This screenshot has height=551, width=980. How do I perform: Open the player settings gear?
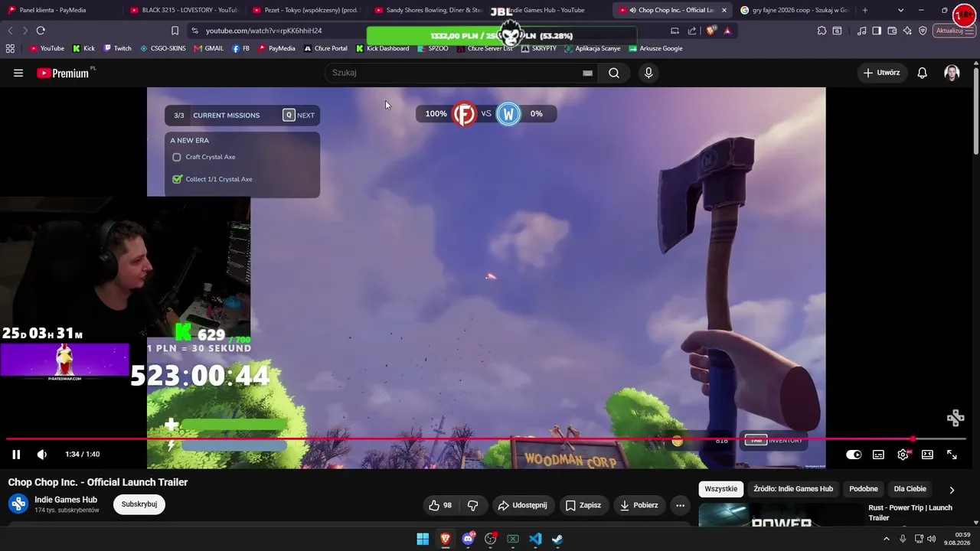tap(903, 455)
